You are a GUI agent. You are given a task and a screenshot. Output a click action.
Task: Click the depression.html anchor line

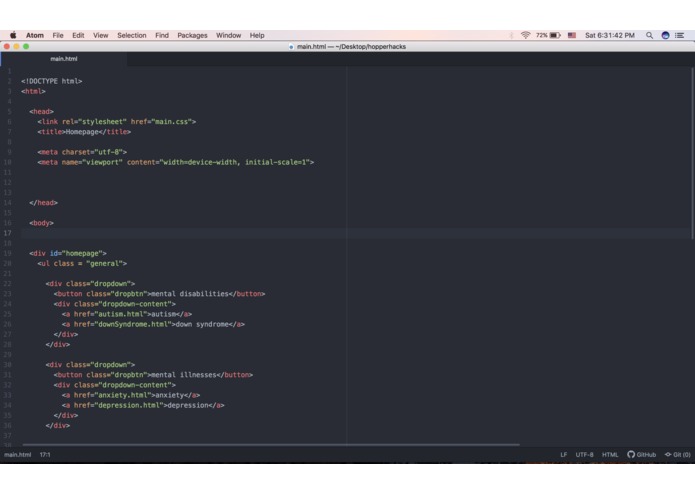[x=143, y=405]
